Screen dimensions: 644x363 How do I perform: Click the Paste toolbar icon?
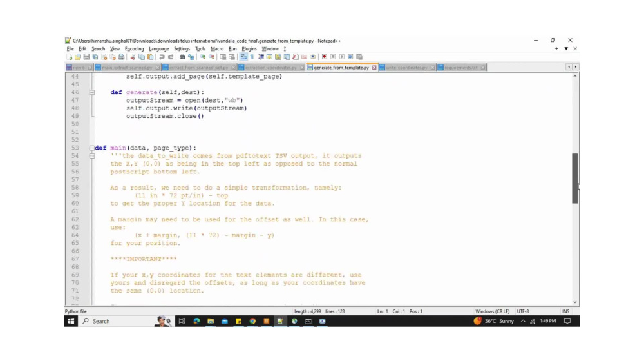tap(150, 57)
